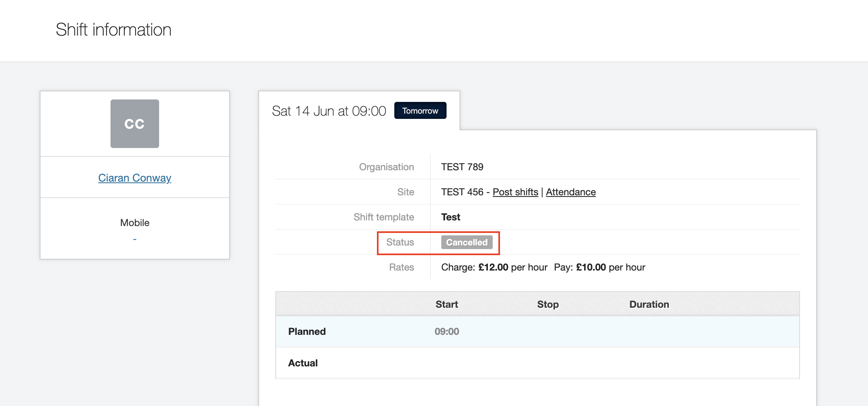Open the Attendance link
868x406 pixels.
pyautogui.click(x=570, y=192)
